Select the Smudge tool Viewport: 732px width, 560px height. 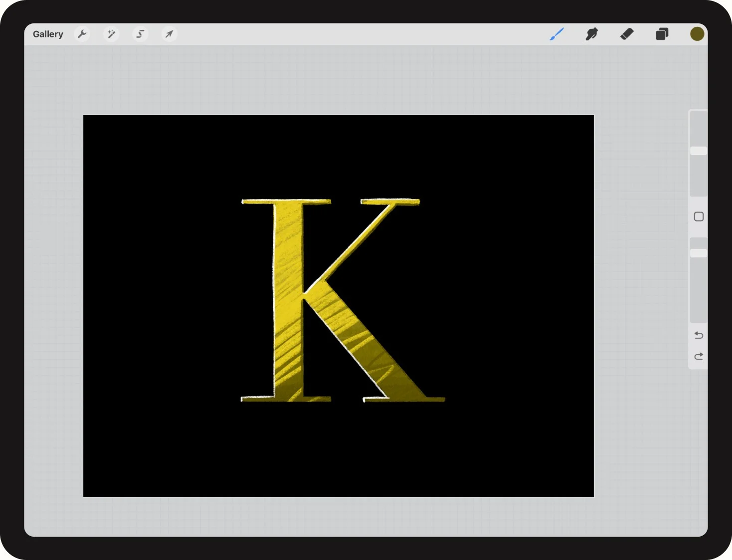591,34
